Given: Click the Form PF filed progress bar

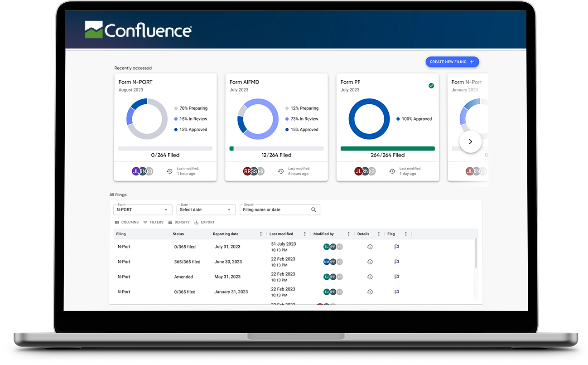Looking at the screenshot, I should 387,148.
